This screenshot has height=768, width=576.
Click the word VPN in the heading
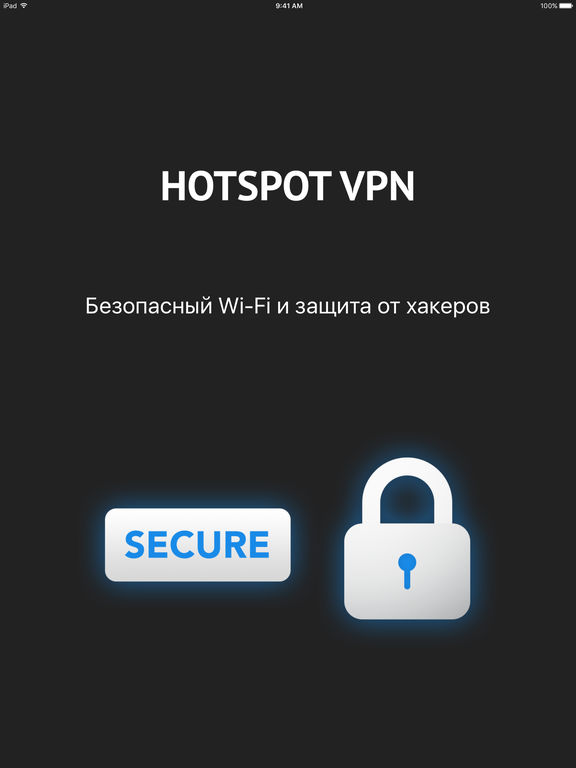coord(378,187)
